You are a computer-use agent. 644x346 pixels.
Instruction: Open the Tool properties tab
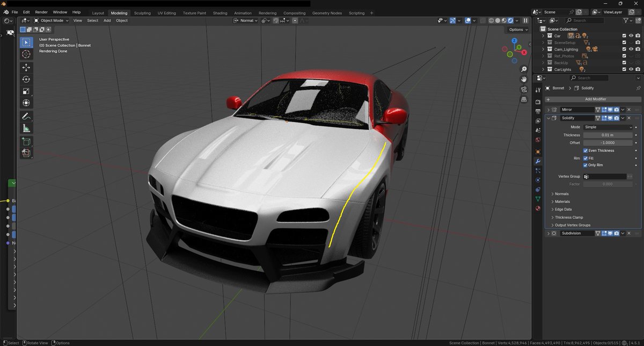(538, 90)
